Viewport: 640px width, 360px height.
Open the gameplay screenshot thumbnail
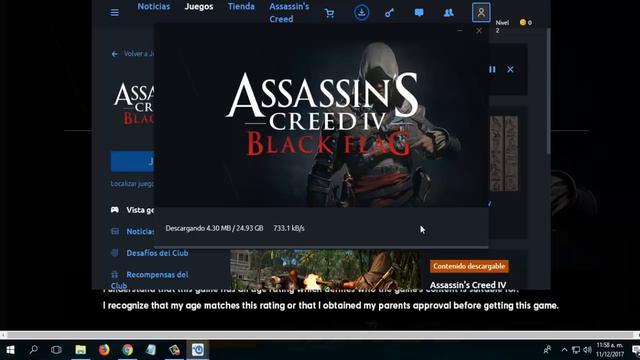pyautogui.click(x=325, y=269)
